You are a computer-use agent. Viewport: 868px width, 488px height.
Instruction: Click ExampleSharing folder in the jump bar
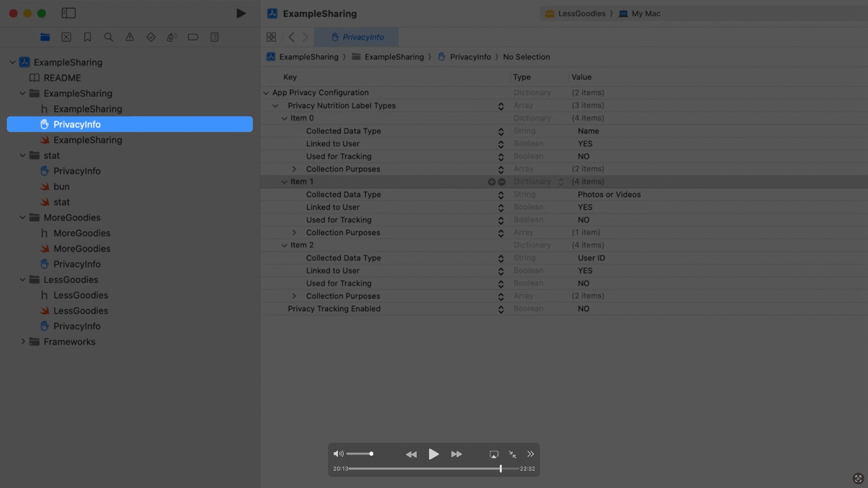pyautogui.click(x=387, y=57)
